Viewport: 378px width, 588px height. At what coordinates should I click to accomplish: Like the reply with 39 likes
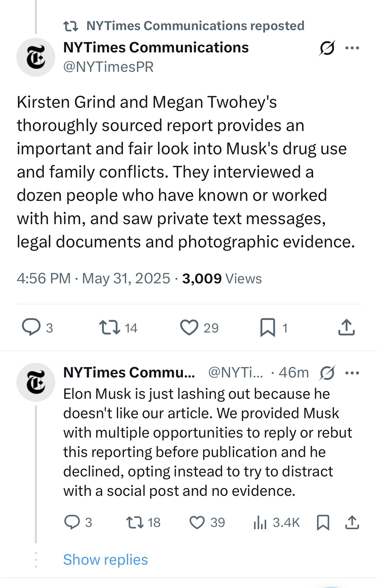(x=197, y=522)
